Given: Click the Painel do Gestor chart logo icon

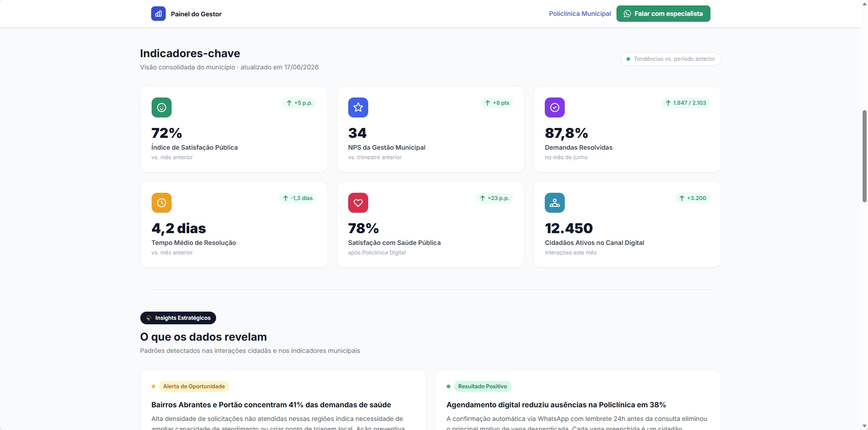Looking at the screenshot, I should pyautogui.click(x=158, y=14).
